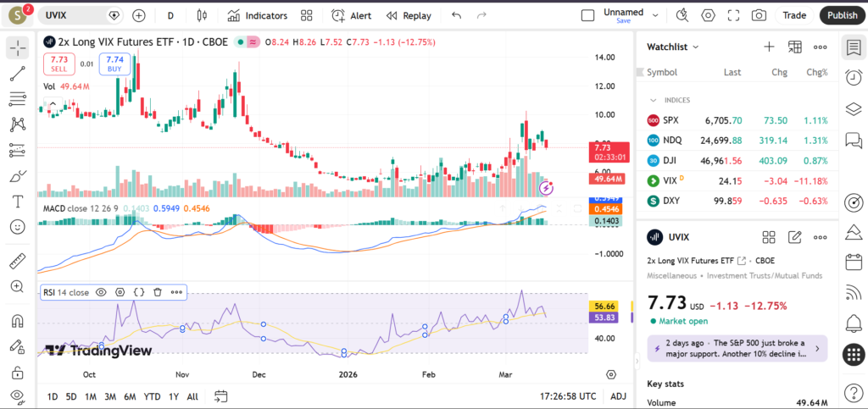Toggle ADJ adjusted data button
The height and width of the screenshot is (409, 868).
tap(619, 396)
